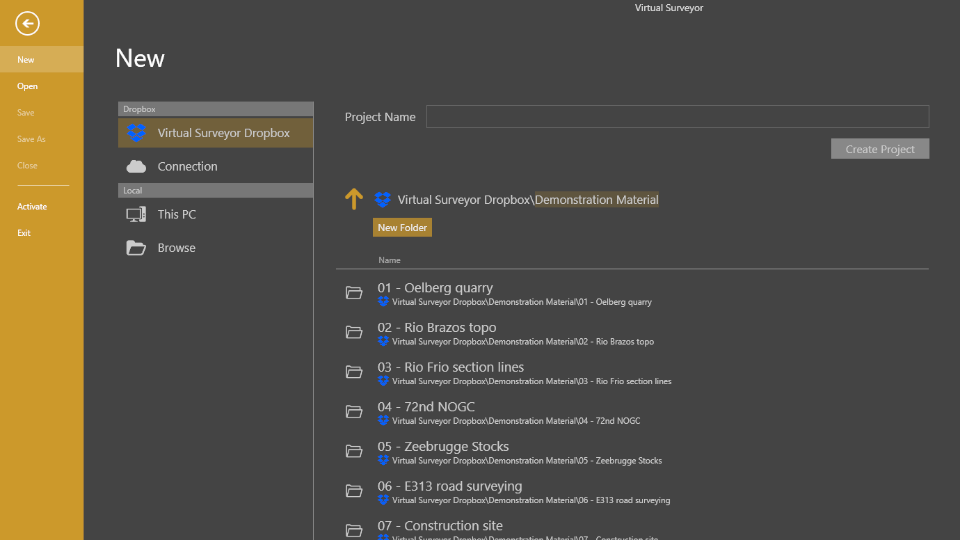This screenshot has width=960, height=540.
Task: Click path text ending in 01 - Oelberg quarry
Action: (x=522, y=302)
